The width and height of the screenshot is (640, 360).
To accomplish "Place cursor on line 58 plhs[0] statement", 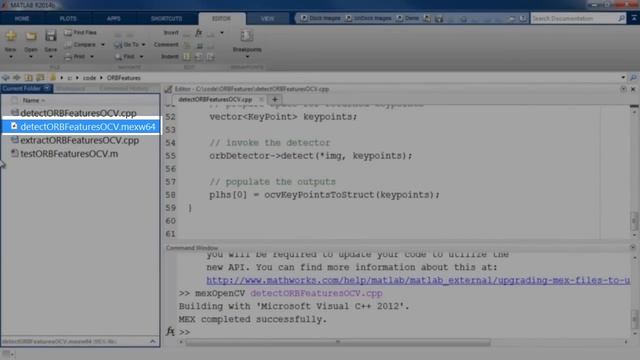I will (x=324, y=195).
